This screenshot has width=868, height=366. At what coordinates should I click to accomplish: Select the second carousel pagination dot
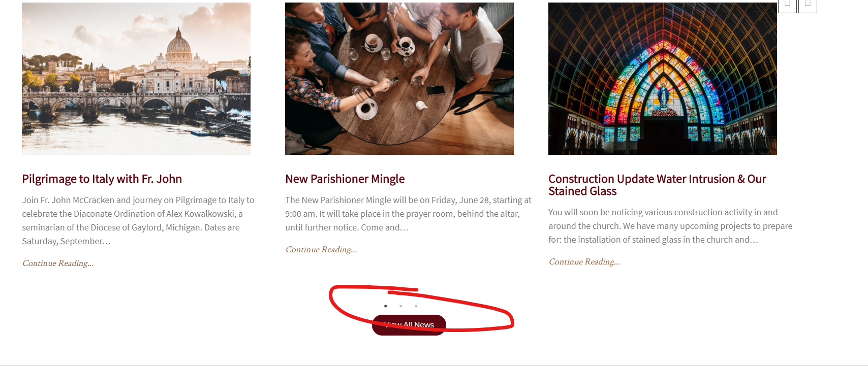(401, 306)
